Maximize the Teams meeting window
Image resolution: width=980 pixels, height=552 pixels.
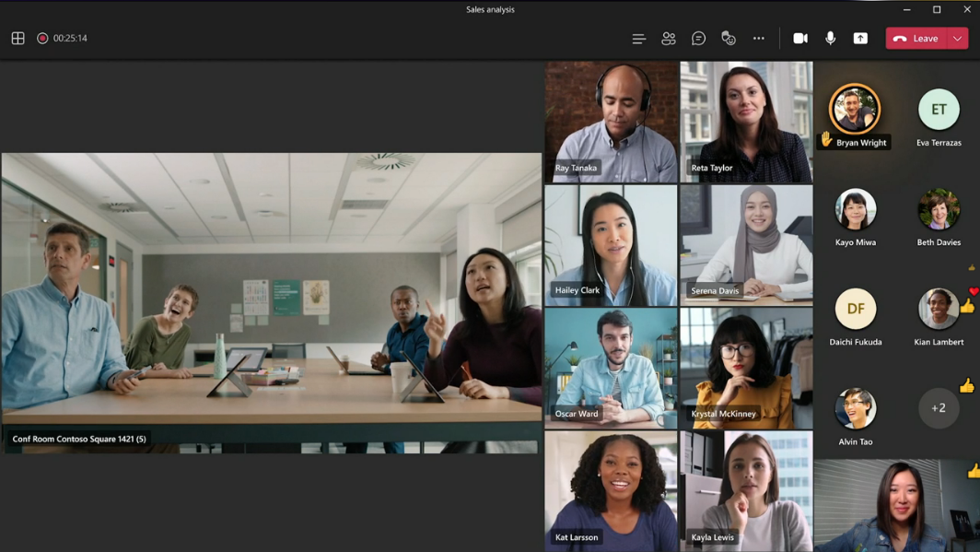(x=937, y=9)
